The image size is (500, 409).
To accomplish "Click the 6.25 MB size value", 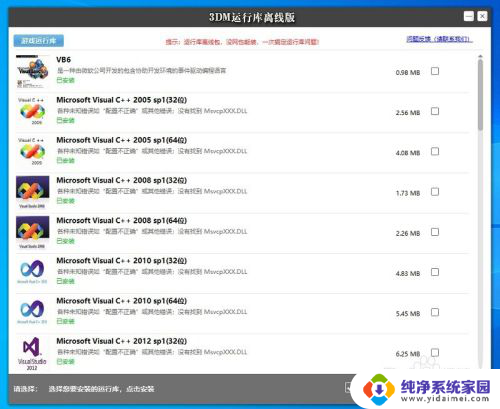I will pyautogui.click(x=408, y=354).
